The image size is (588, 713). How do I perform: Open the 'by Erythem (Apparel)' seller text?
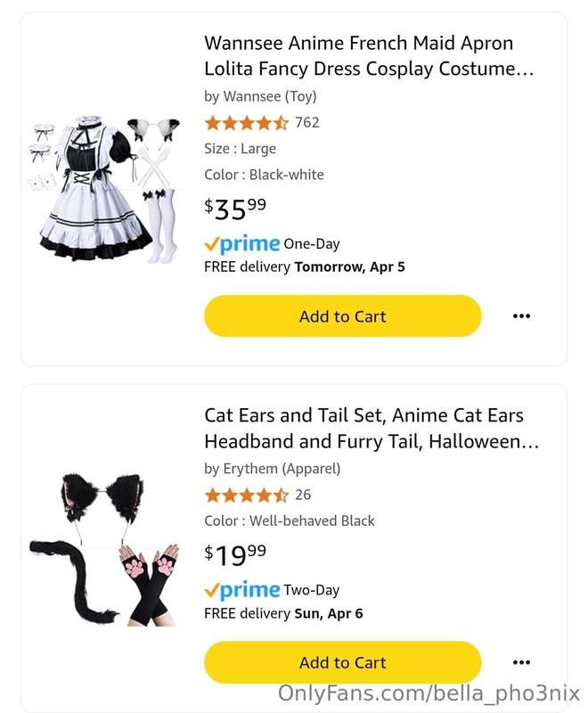coord(273,469)
